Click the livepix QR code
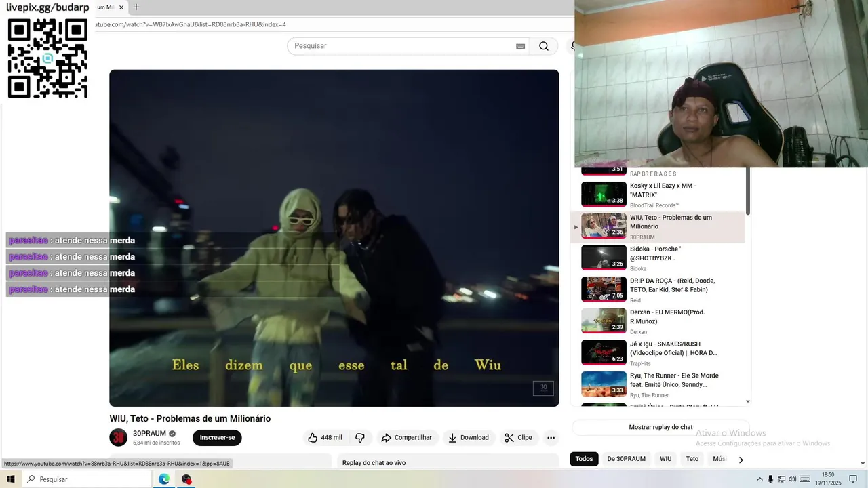This screenshot has width=868, height=488. click(x=47, y=58)
